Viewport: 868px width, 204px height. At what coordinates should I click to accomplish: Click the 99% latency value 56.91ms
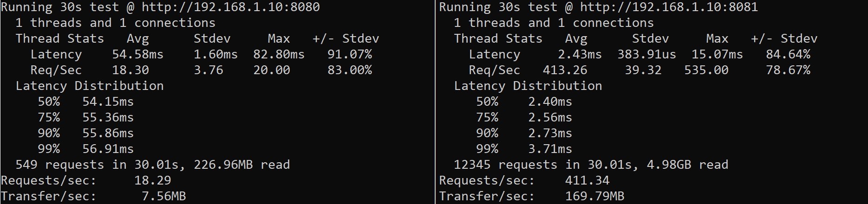click(108, 149)
